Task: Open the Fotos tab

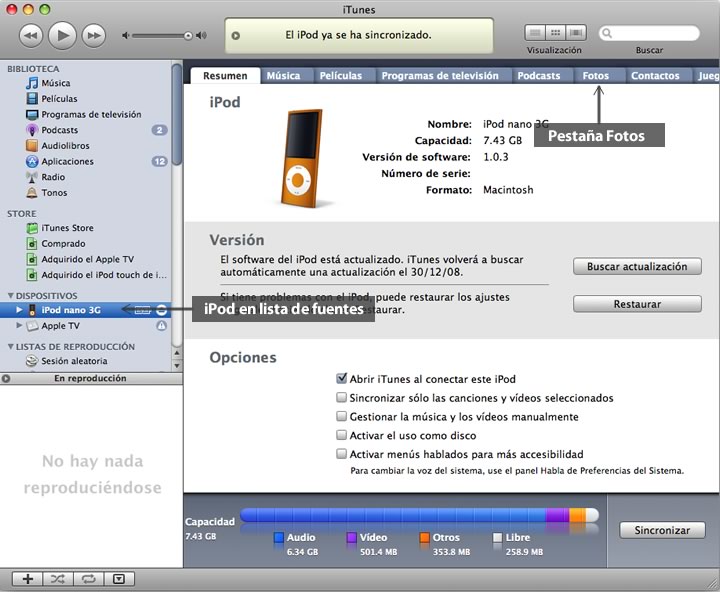Action: point(596,76)
